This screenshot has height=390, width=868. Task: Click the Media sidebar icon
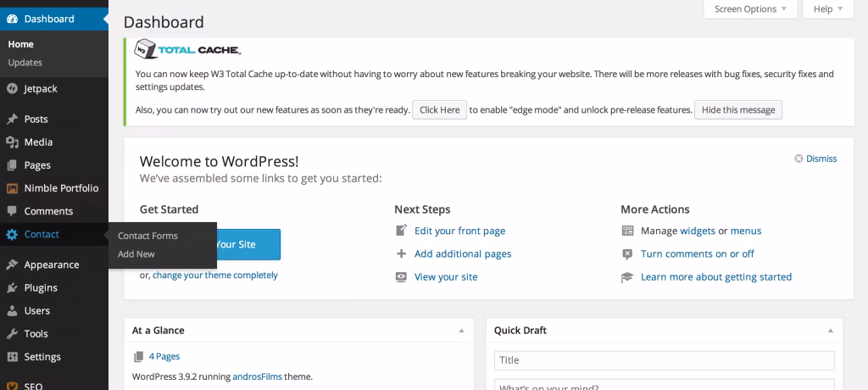(x=12, y=142)
